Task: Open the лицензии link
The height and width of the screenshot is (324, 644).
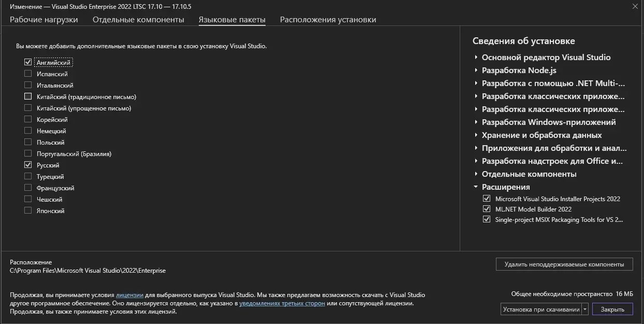Action: [129, 295]
